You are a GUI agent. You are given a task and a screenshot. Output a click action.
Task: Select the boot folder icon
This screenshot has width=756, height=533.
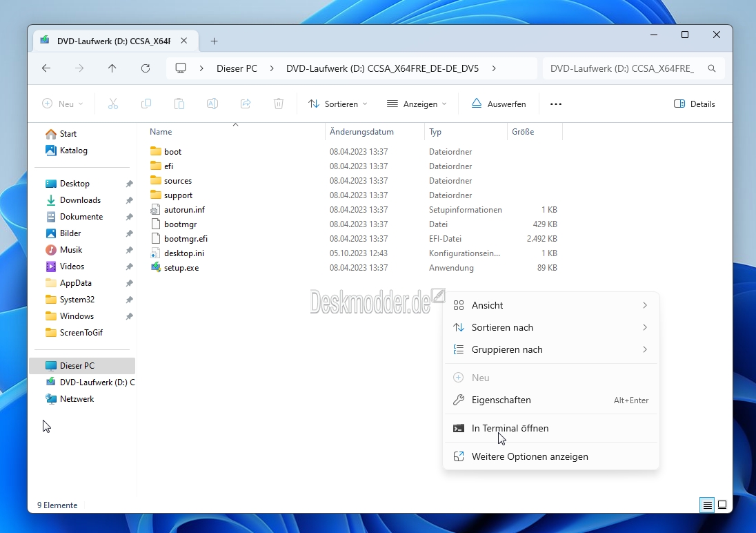point(155,152)
